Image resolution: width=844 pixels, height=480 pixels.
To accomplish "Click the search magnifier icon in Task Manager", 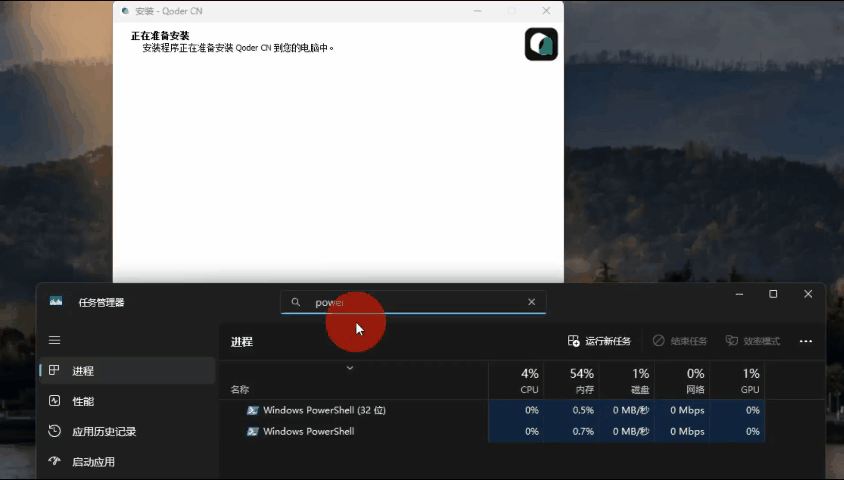I will (x=296, y=302).
